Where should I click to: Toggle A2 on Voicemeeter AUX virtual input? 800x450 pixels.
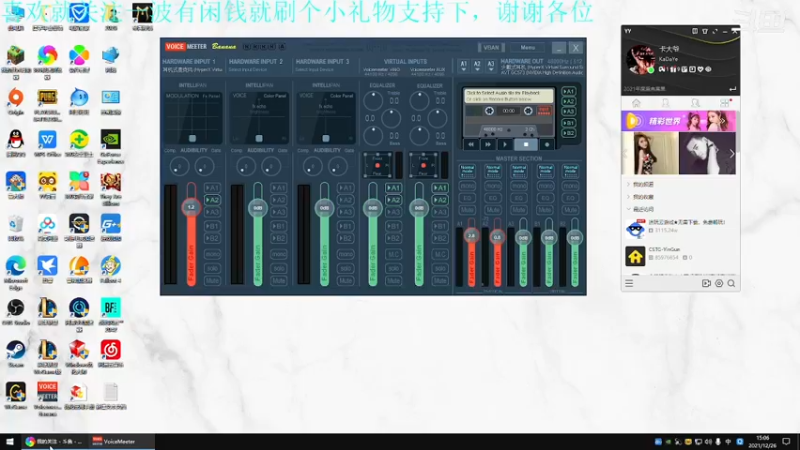pyautogui.click(x=440, y=200)
